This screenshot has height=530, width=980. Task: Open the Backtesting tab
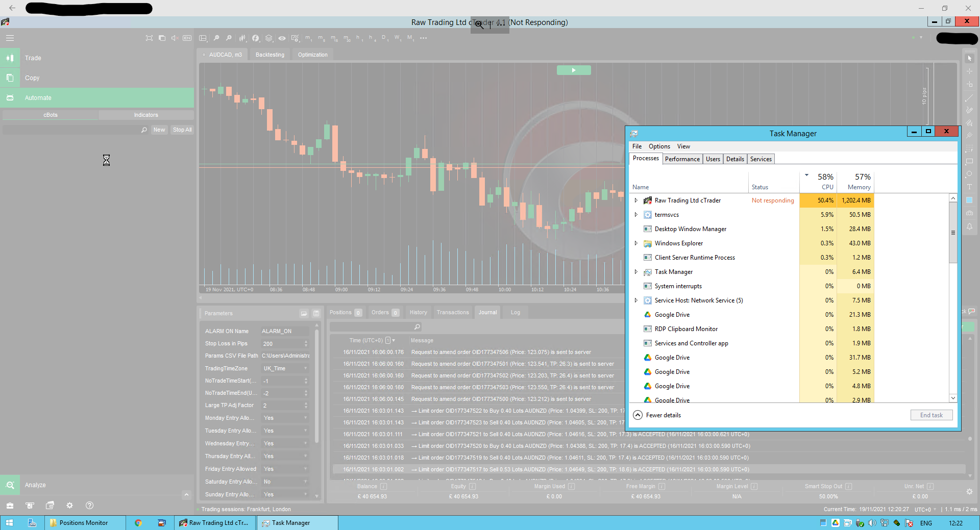click(x=269, y=55)
